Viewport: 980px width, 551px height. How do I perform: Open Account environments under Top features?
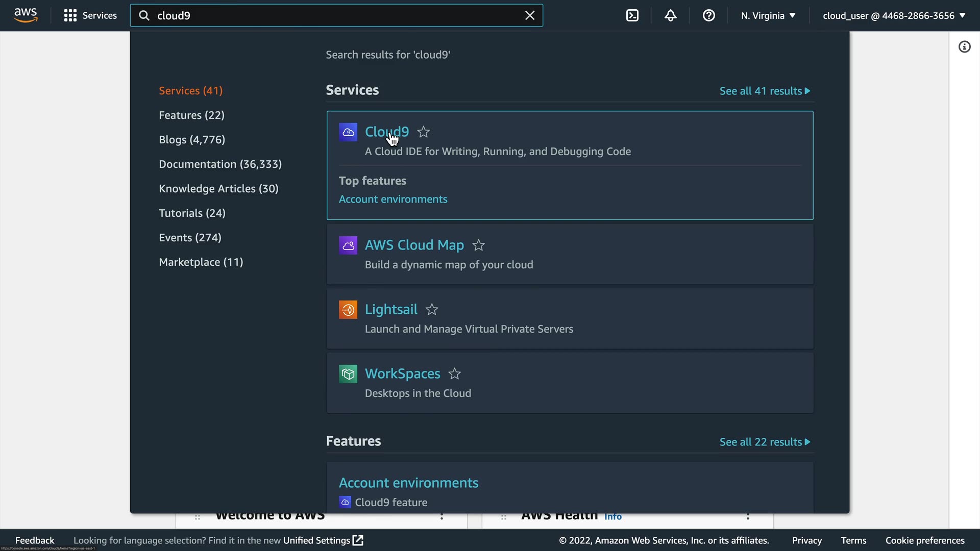tap(393, 199)
